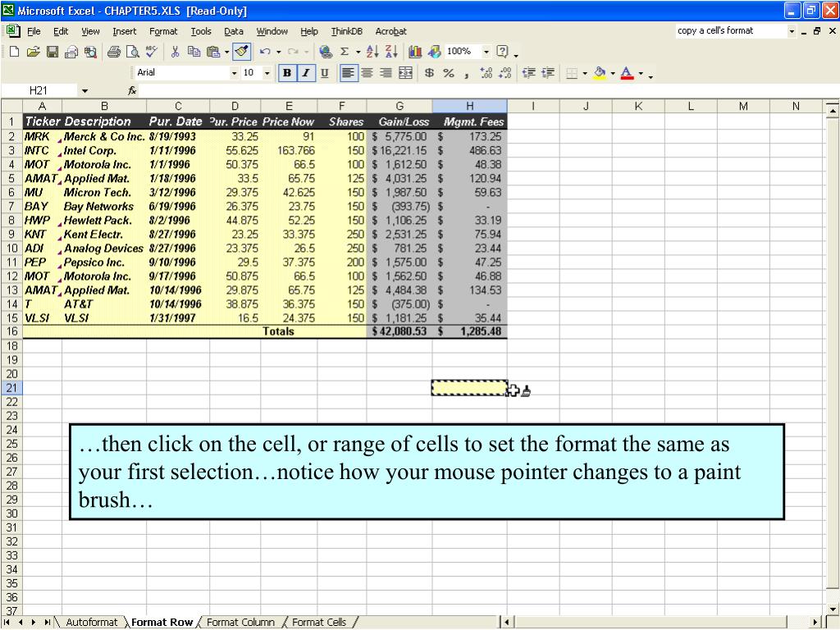Viewport: 840px width, 630px height.
Task: Switch to the Format Column sheet tab
Action: (240, 623)
